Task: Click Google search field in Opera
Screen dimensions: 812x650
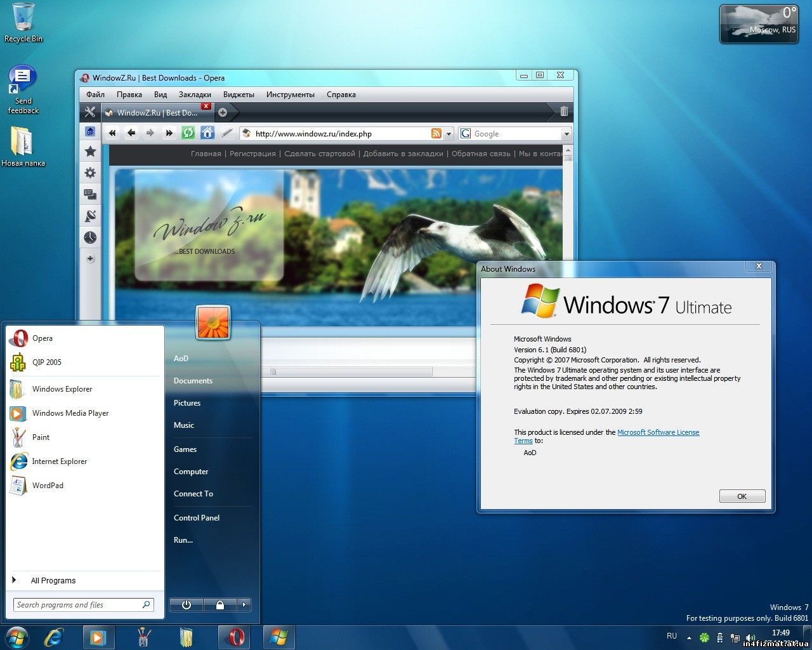Action: coord(516,134)
